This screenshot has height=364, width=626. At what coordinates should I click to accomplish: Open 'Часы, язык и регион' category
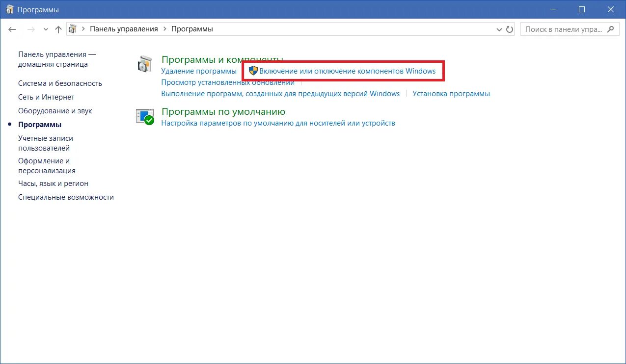click(x=53, y=183)
